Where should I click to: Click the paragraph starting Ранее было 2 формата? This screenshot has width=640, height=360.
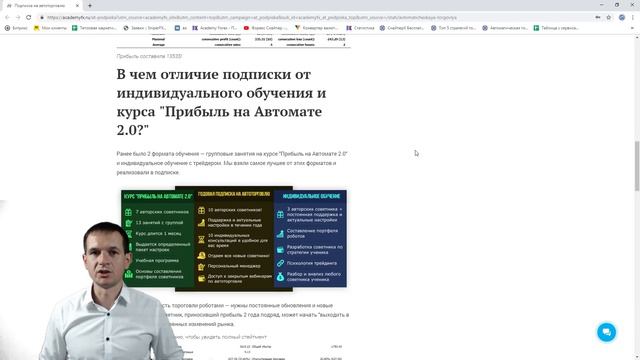[233, 163]
